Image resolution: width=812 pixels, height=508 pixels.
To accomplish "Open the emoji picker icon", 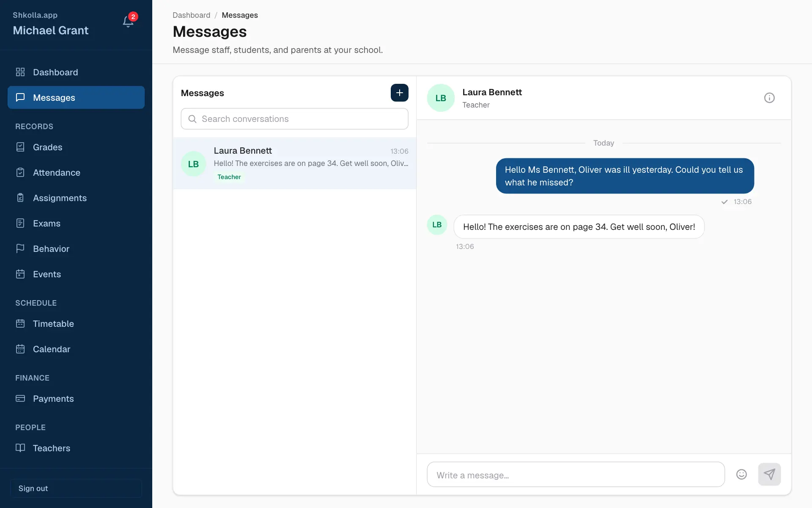I will point(741,474).
